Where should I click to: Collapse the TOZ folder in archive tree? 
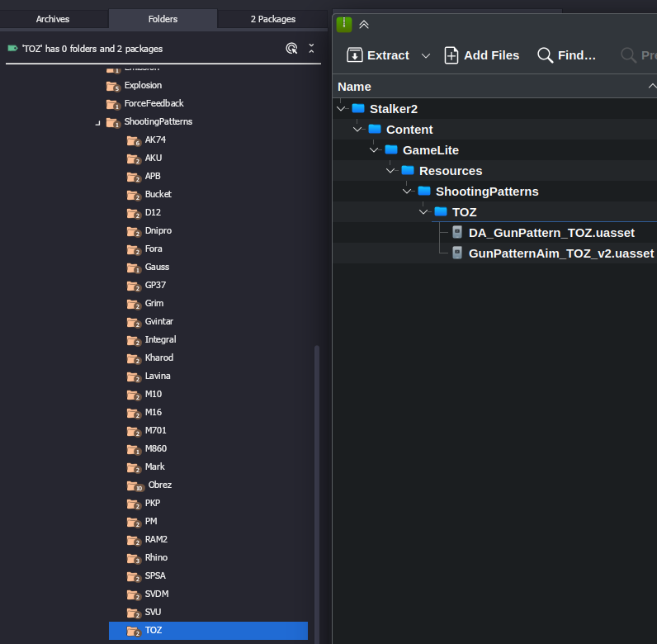423,212
